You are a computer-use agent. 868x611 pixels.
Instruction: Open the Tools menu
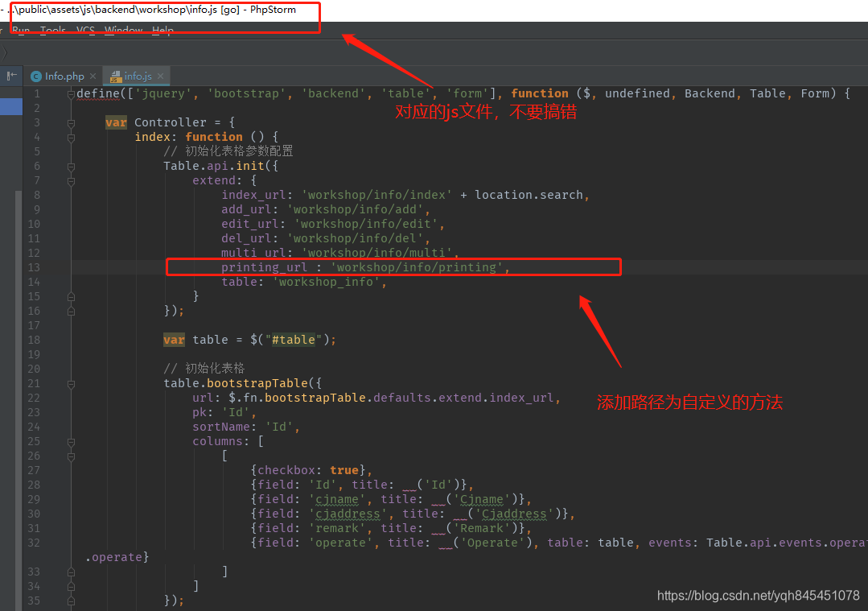(x=53, y=31)
